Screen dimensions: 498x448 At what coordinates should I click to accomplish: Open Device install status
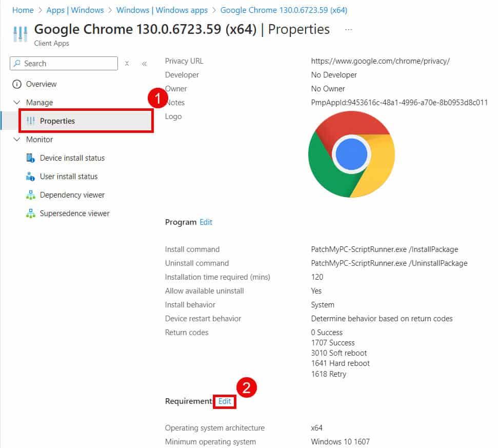click(72, 158)
